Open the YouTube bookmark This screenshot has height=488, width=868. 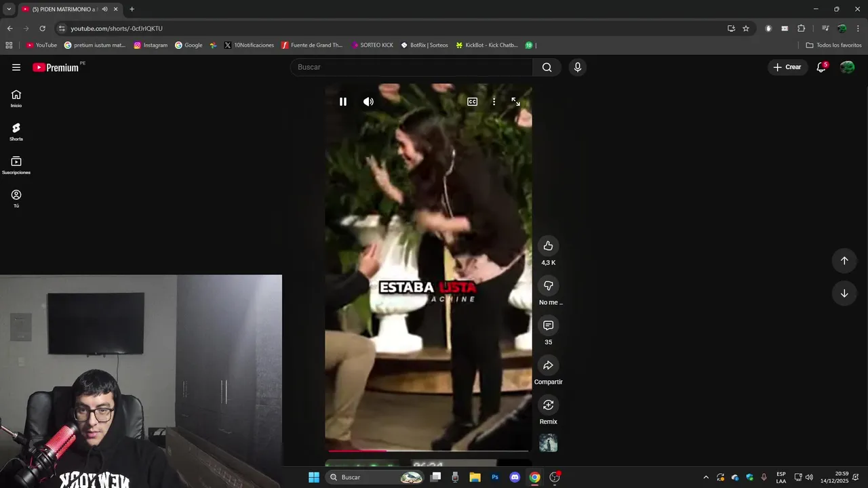[x=41, y=45]
